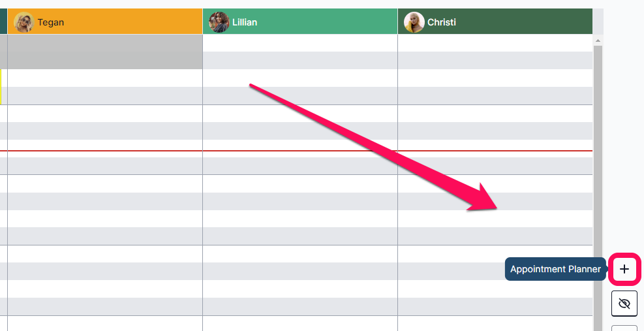This screenshot has height=331, width=644.
Task: Click the gray blocked slot in Tegan's column
Action: tap(104, 52)
